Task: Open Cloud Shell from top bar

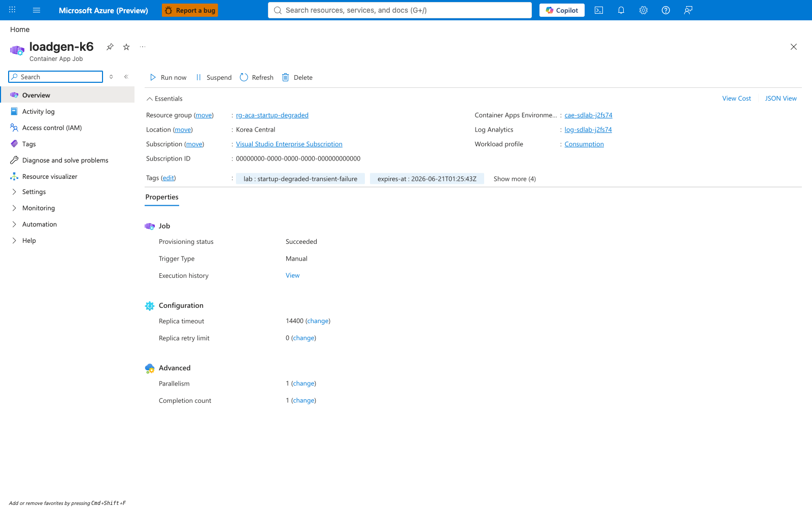Action: point(599,10)
